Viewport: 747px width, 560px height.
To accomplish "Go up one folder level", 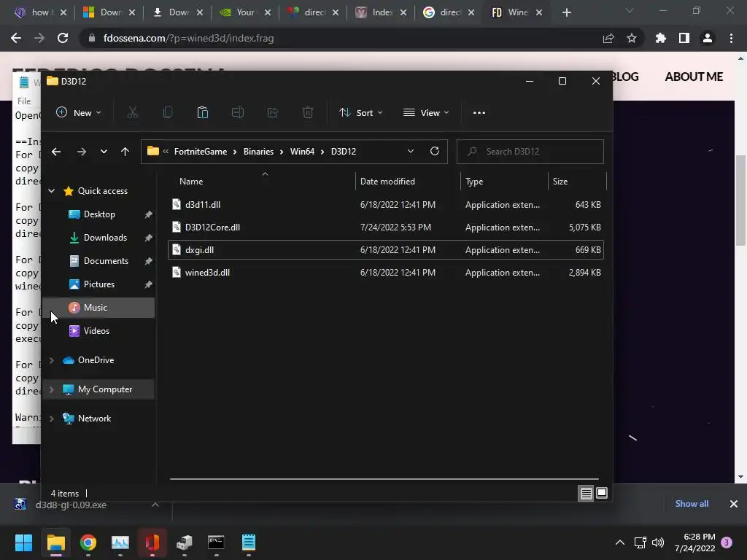I will [x=125, y=152].
